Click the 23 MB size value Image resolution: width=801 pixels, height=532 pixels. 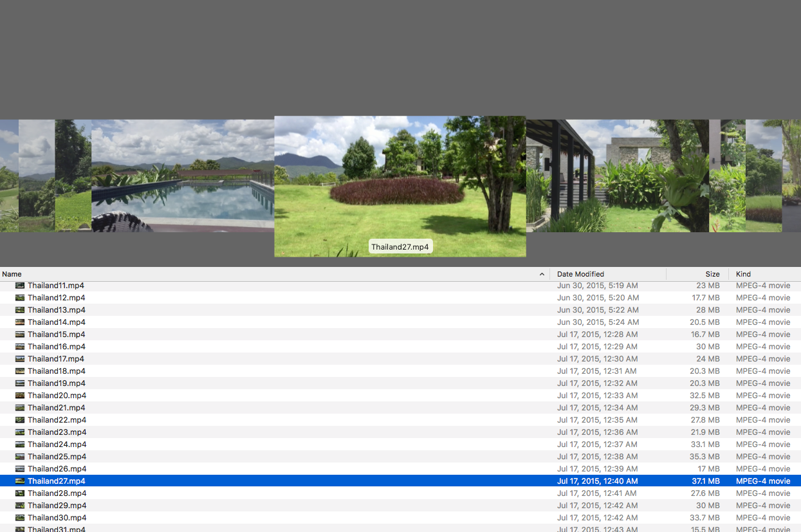point(708,286)
